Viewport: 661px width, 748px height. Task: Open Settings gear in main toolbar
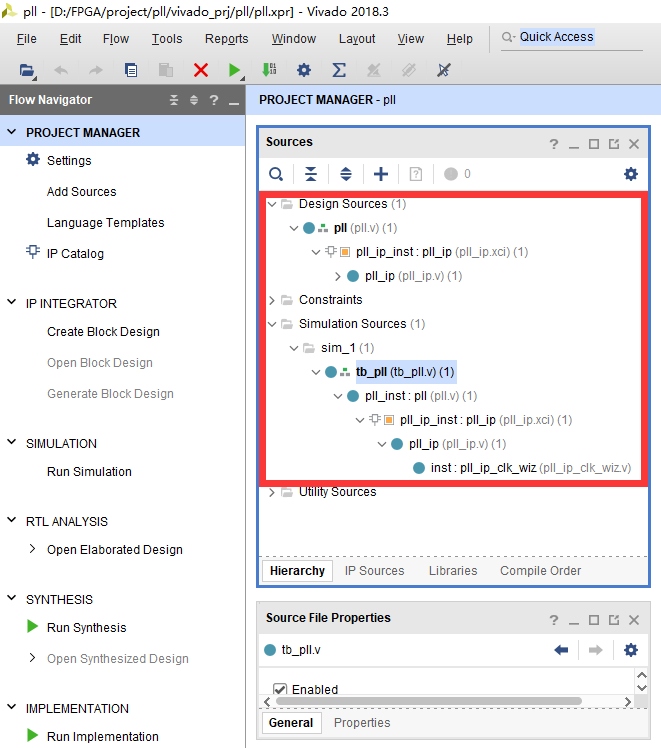click(304, 70)
